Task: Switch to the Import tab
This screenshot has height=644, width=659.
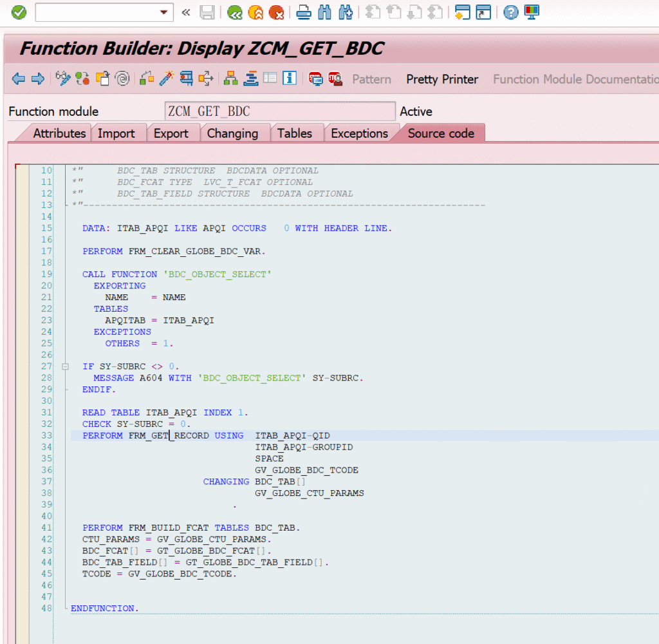Action: click(116, 133)
